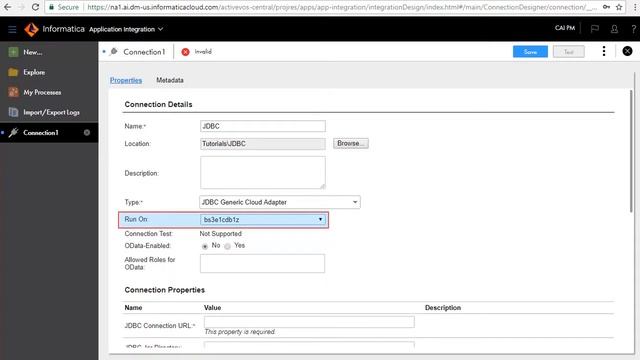Edit the Name field containing JDBC
Viewport: 640px width, 360px height.
[263, 126]
